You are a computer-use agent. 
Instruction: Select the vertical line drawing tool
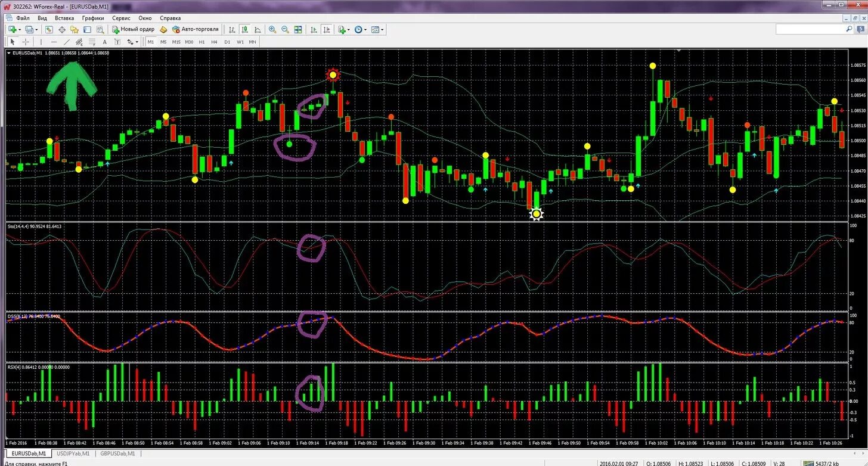41,42
